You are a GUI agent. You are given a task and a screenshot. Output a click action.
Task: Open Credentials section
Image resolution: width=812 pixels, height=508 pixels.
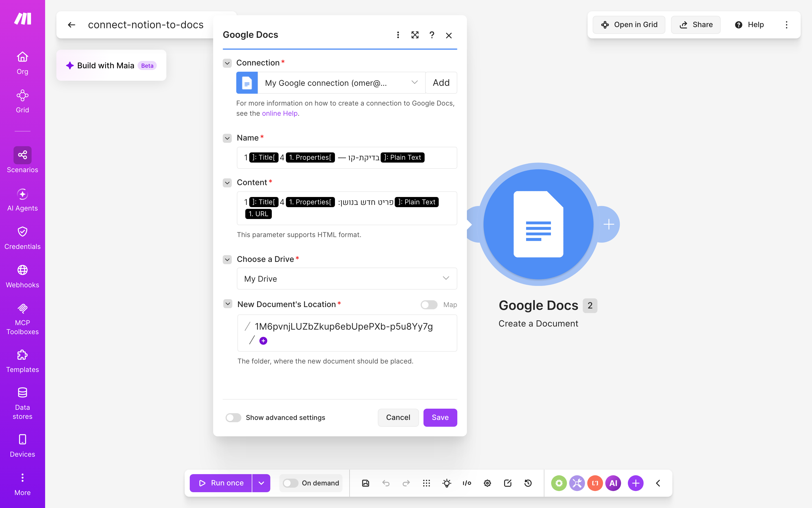point(23,238)
